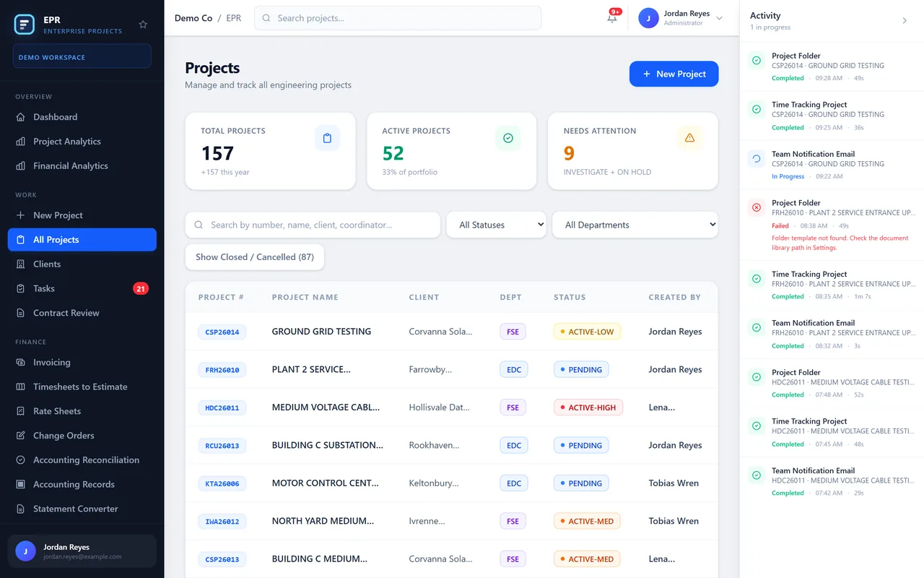Click the in-progress Team Notification spinner icon
924x578 pixels.
point(757,159)
